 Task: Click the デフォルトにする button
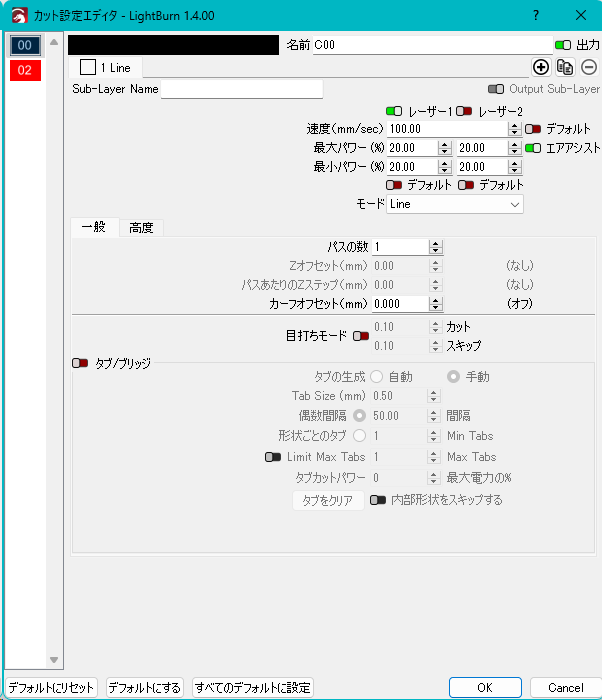145,688
